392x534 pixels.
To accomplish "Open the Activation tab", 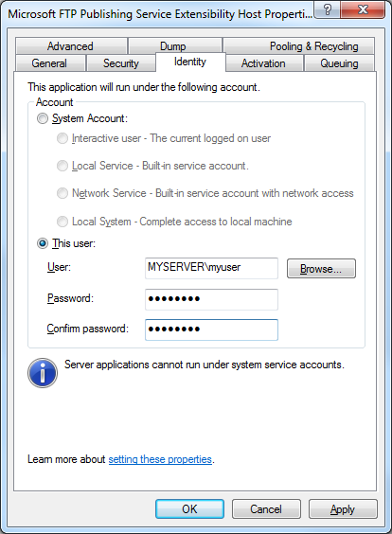I will [x=263, y=63].
